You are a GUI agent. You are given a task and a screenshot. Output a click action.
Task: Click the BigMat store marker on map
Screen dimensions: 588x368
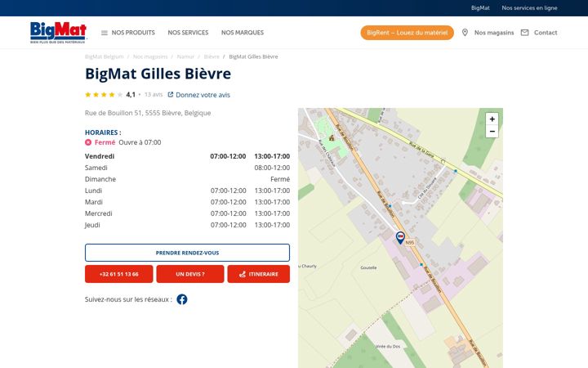coord(400,238)
